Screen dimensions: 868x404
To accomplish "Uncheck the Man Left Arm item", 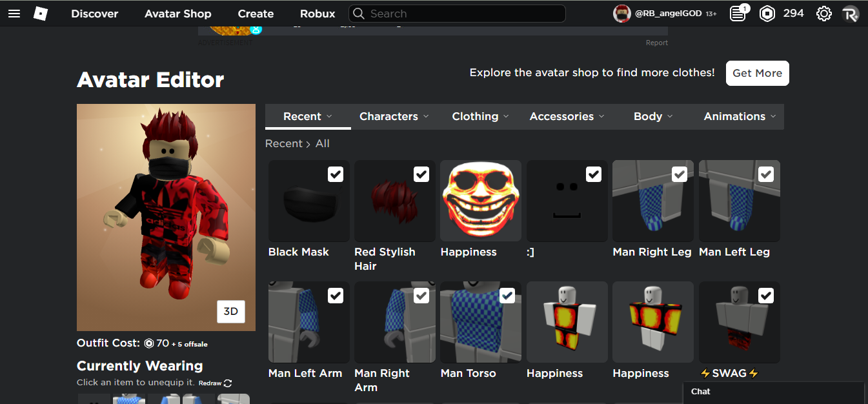I will 336,296.
